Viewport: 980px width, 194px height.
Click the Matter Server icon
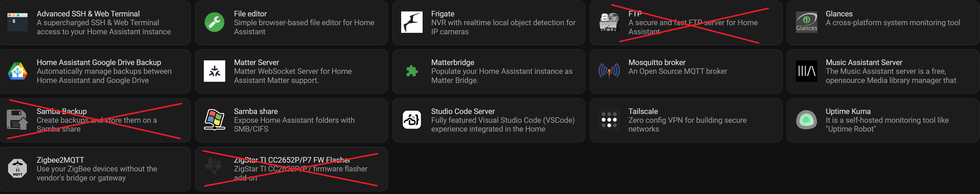click(x=215, y=71)
